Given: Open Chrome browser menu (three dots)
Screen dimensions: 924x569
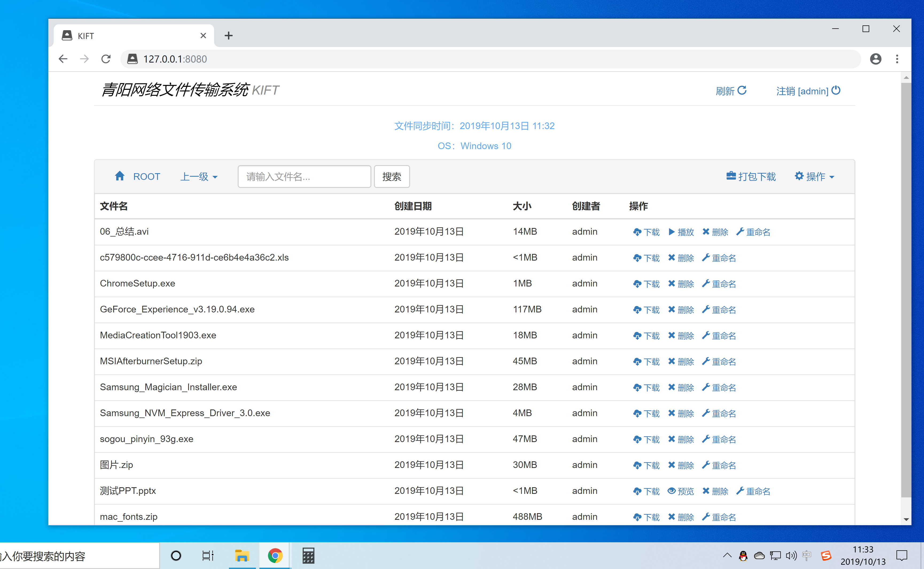Looking at the screenshot, I should click(x=897, y=59).
